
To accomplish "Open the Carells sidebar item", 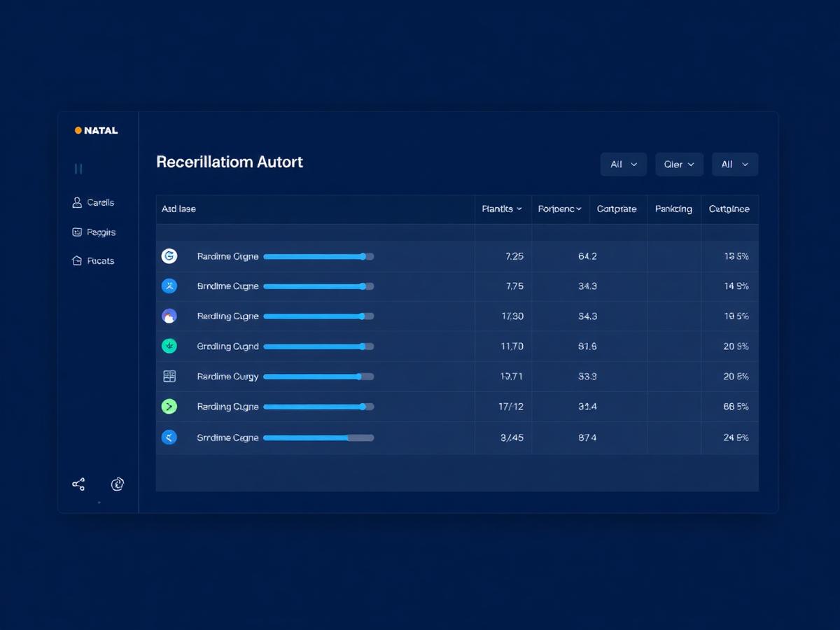I will click(93, 202).
